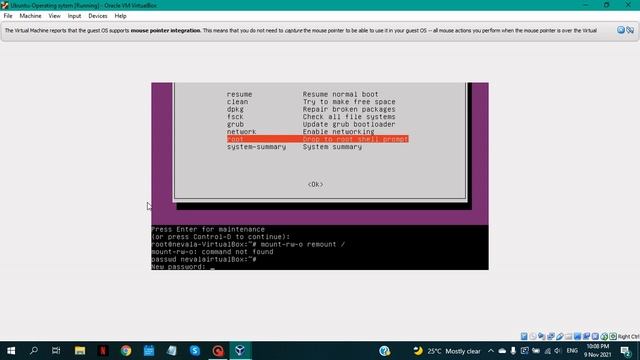Open the Devices menu

[x=98, y=16]
